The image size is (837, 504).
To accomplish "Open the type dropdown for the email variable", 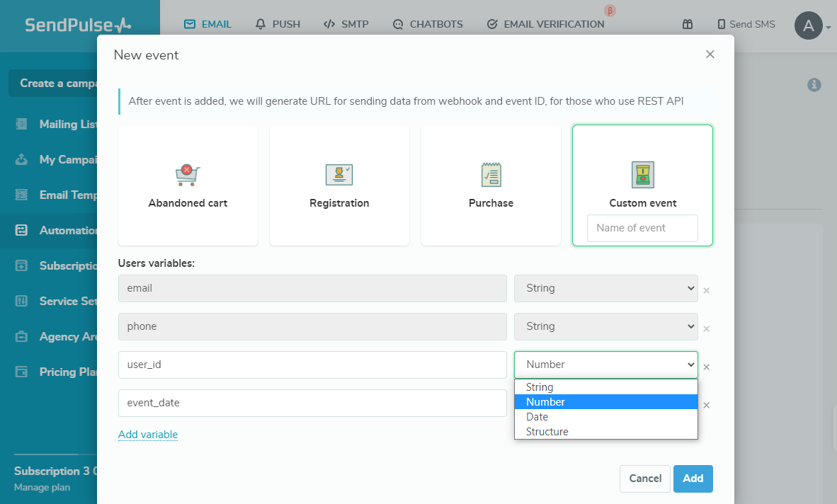I will (605, 288).
